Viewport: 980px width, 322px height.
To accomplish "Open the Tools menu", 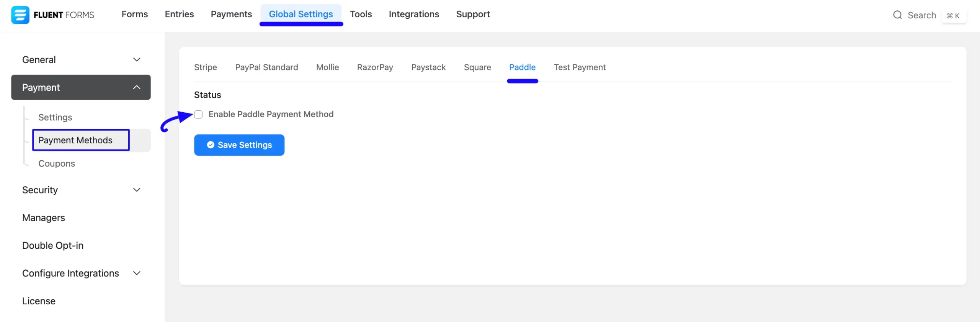I will (x=361, y=14).
